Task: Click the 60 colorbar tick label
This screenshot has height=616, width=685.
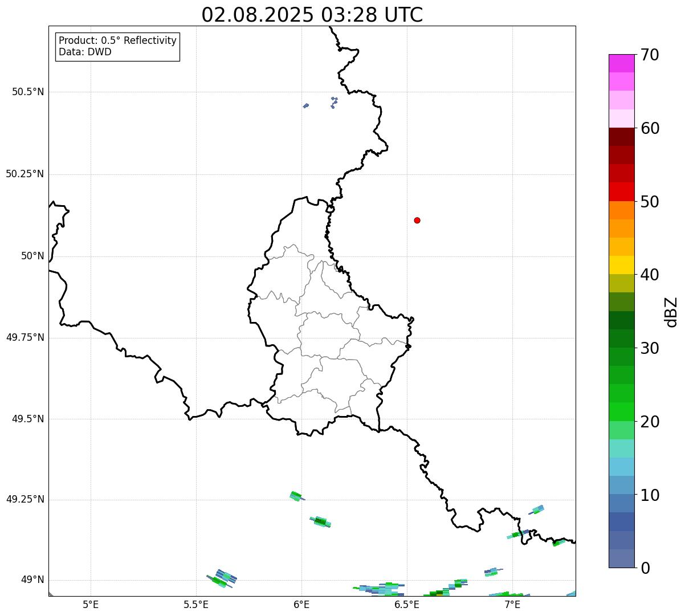Action: click(650, 128)
